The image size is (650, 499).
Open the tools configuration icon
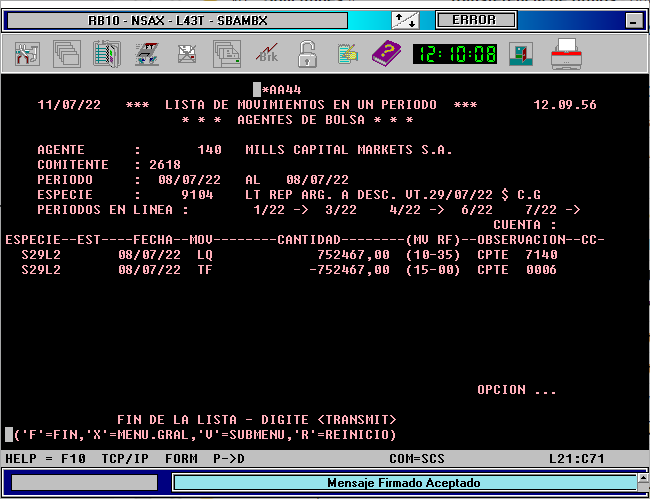click(x=27, y=54)
